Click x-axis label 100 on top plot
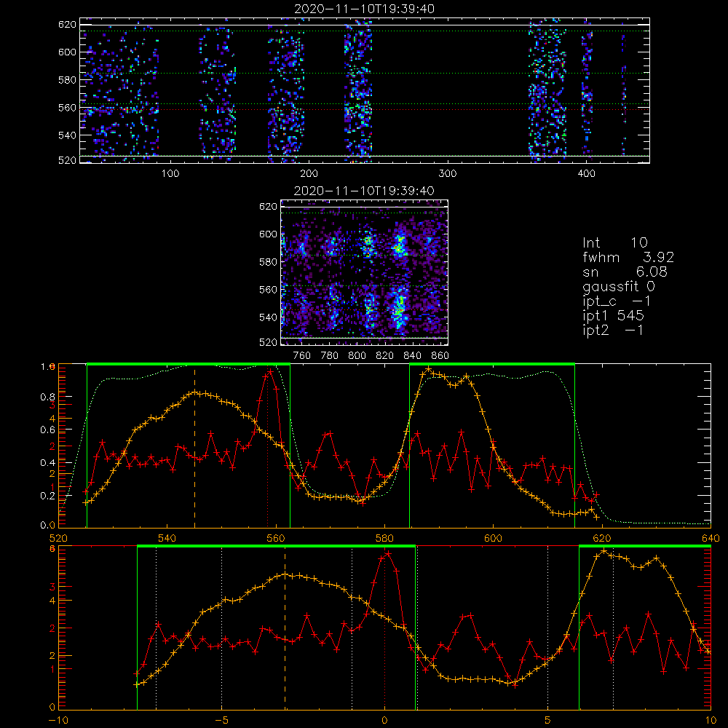Viewport: 728px width, 728px height. pyautogui.click(x=170, y=173)
